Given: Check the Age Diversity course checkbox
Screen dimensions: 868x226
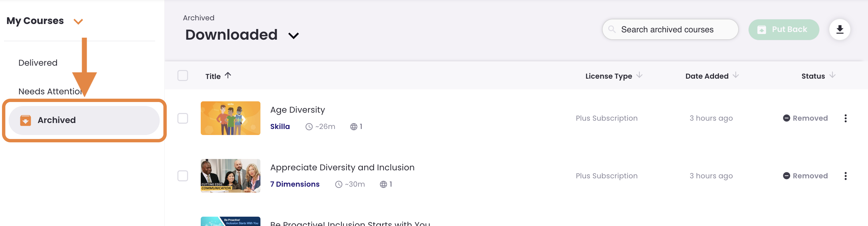Looking at the screenshot, I should 183,118.
